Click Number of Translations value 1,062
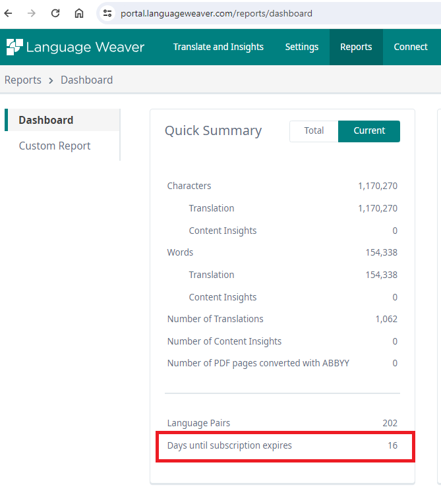441x504 pixels. (386, 319)
